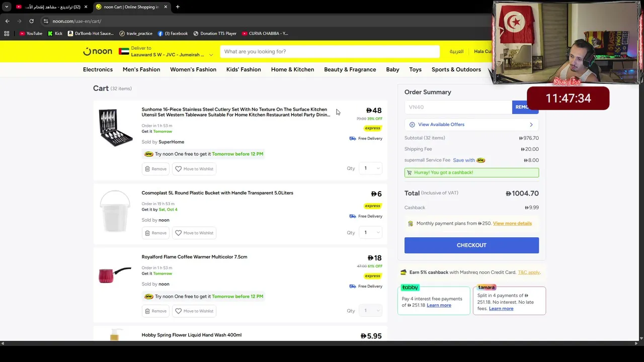
Task: Click trash icon to remove Royalford coffee warmer
Action: (x=147, y=311)
